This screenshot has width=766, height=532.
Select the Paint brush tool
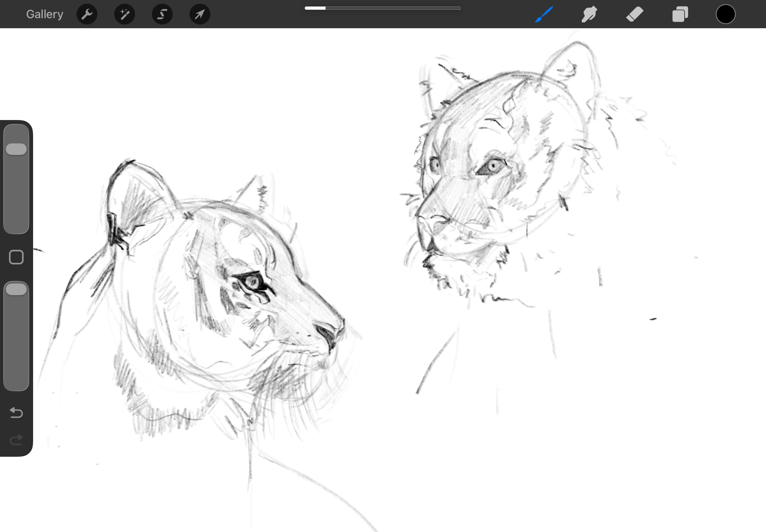544,14
